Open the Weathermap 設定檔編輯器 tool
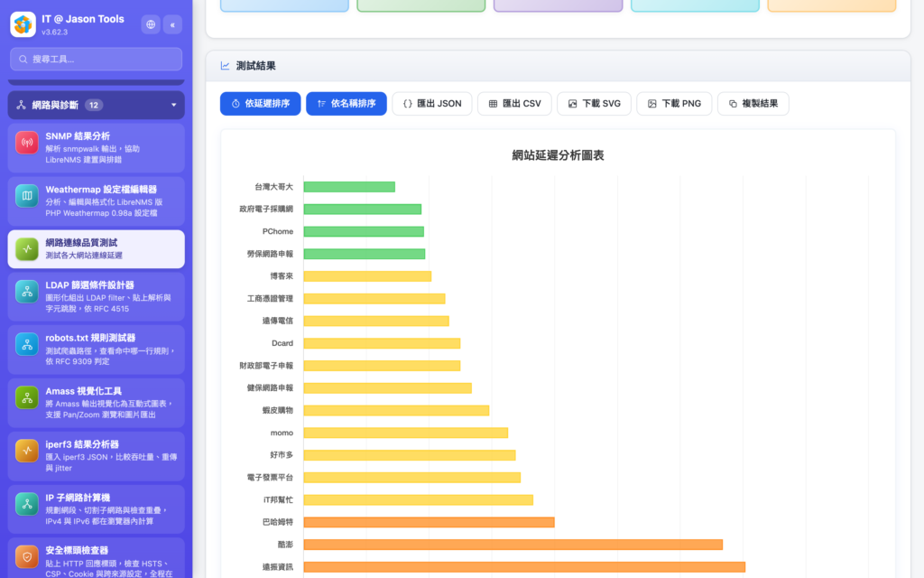Viewport: 924px width, 578px height. click(96, 201)
